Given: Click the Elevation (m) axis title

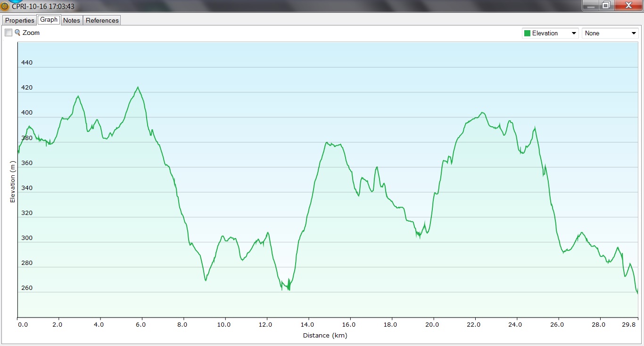Looking at the screenshot, I should click(x=13, y=181).
